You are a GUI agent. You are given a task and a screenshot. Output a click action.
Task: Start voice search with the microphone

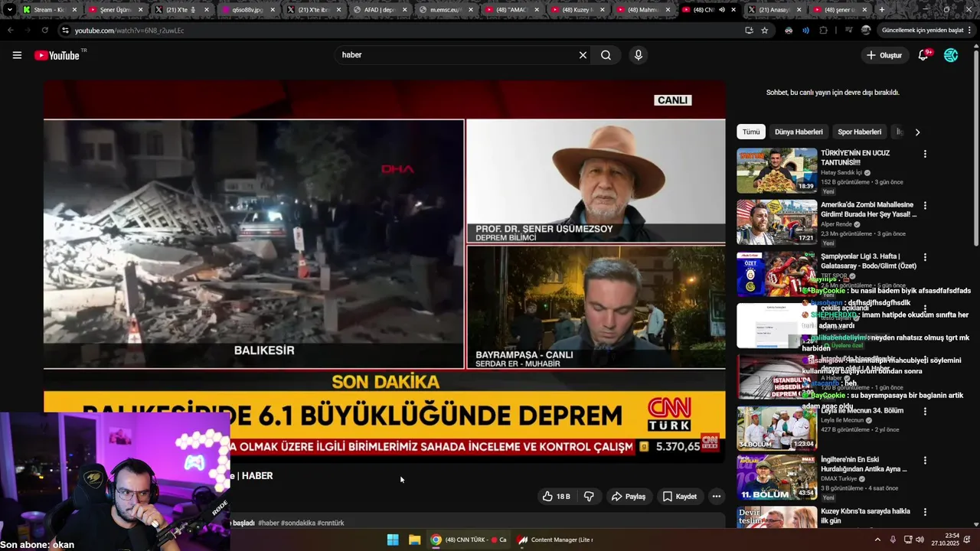click(638, 55)
